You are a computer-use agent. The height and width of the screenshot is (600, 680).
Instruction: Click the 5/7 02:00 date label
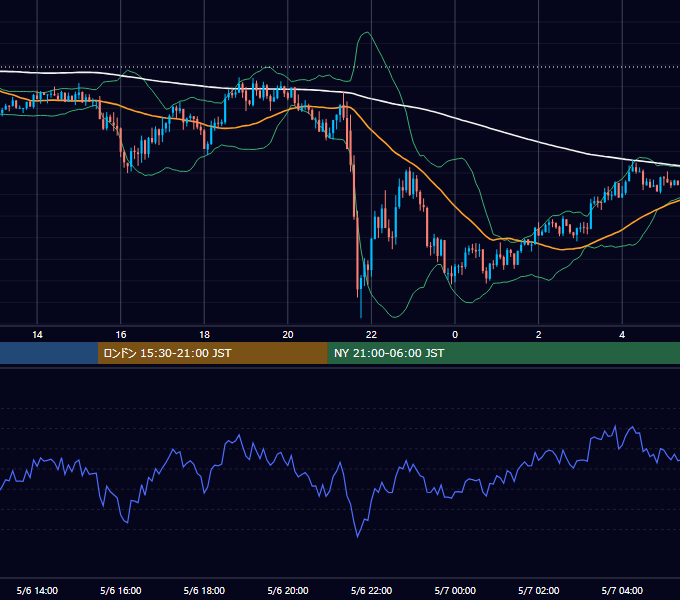pyautogui.click(x=539, y=591)
